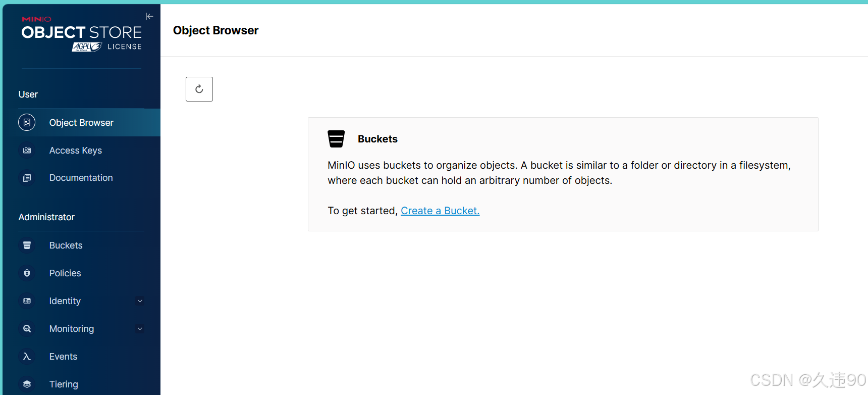The image size is (868, 395).
Task: Click the 'MinIO uses buckets' description text
Action: click(x=559, y=173)
